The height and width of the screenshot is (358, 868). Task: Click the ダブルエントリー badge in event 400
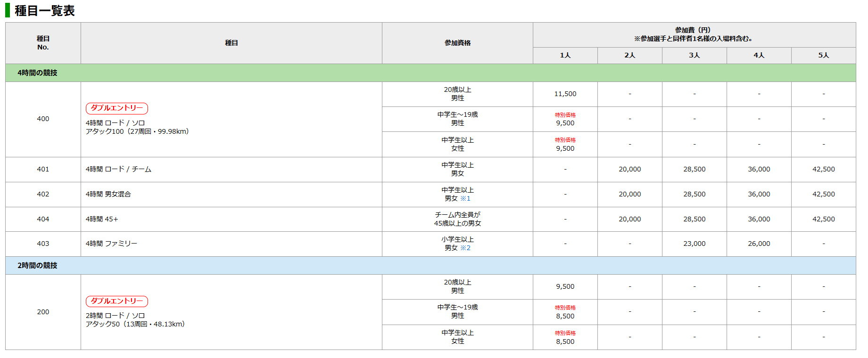(x=117, y=108)
